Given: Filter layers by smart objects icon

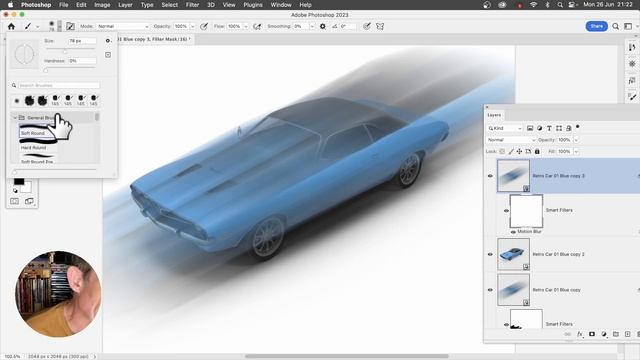Looking at the screenshot, I should [569, 128].
